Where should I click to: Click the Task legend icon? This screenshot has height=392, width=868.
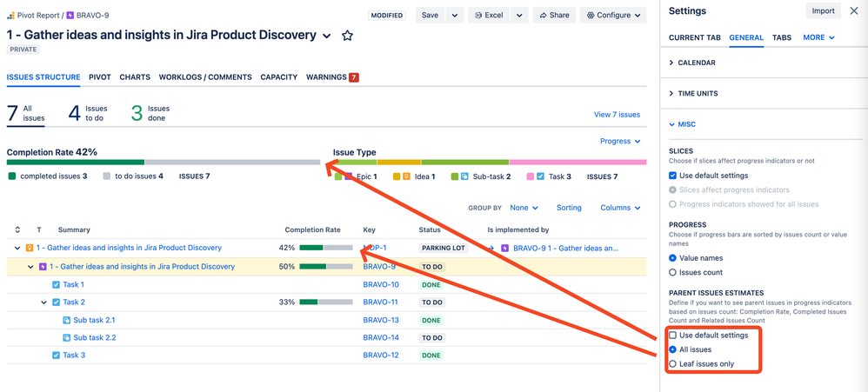point(541,177)
